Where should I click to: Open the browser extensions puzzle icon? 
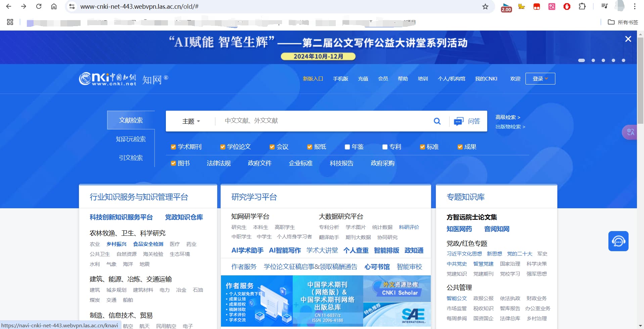coord(582,6)
